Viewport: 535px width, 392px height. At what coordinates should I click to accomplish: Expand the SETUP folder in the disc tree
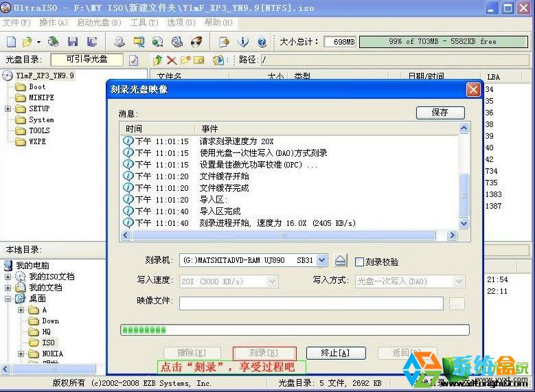8,108
